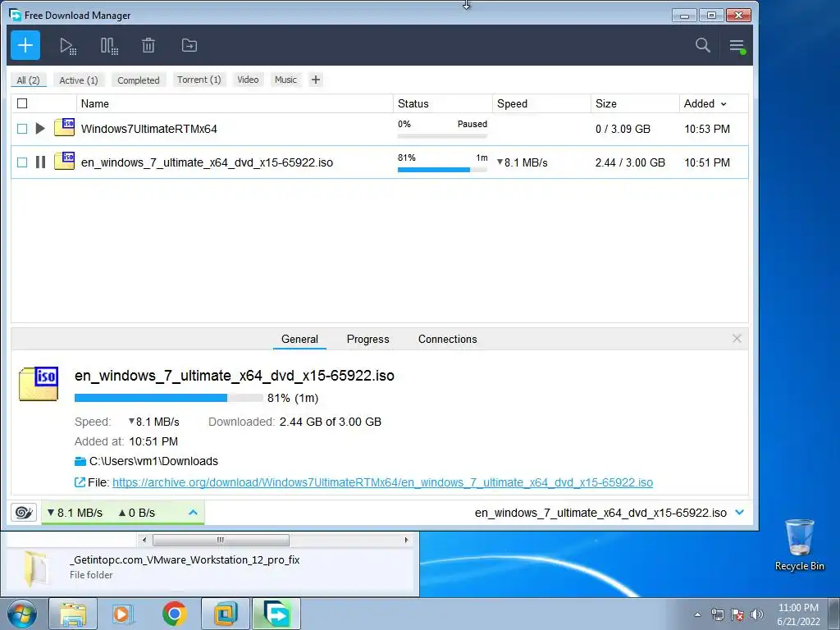840x630 pixels.
Task: Open the hamburger main menu
Action: point(737,46)
